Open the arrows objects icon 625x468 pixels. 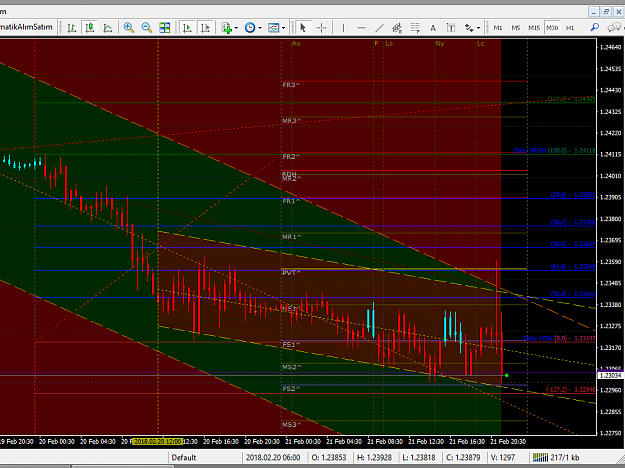[x=469, y=28]
